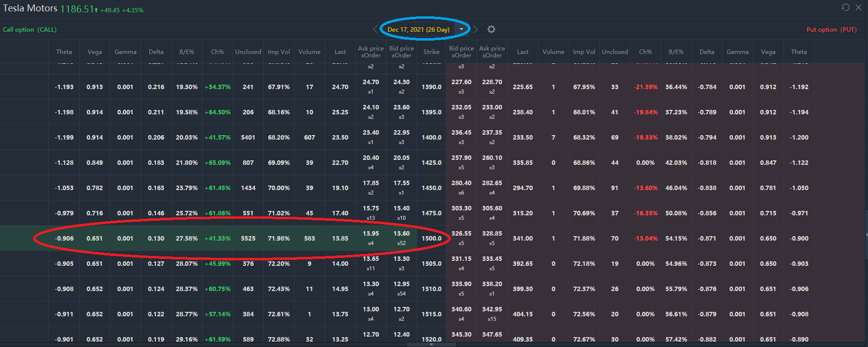868x347 pixels.
Task: Click call bid price 13.60 at 1500 strike
Action: pyautogui.click(x=401, y=234)
